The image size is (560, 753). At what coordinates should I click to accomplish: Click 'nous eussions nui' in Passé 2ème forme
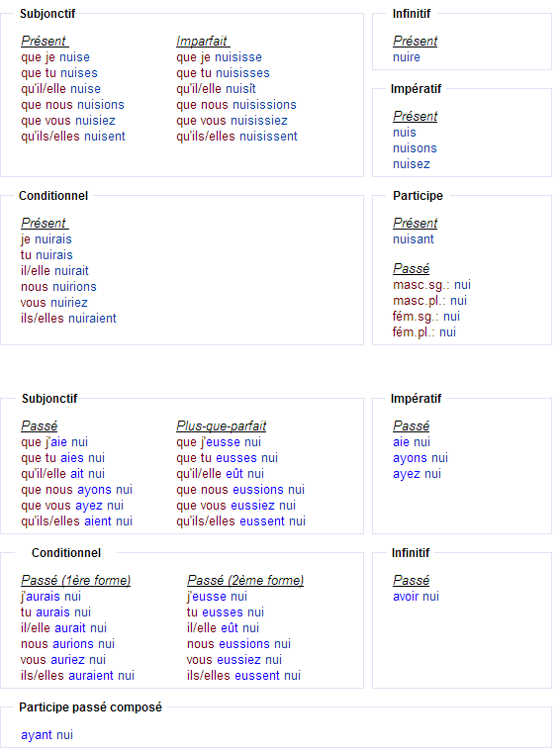(238, 644)
